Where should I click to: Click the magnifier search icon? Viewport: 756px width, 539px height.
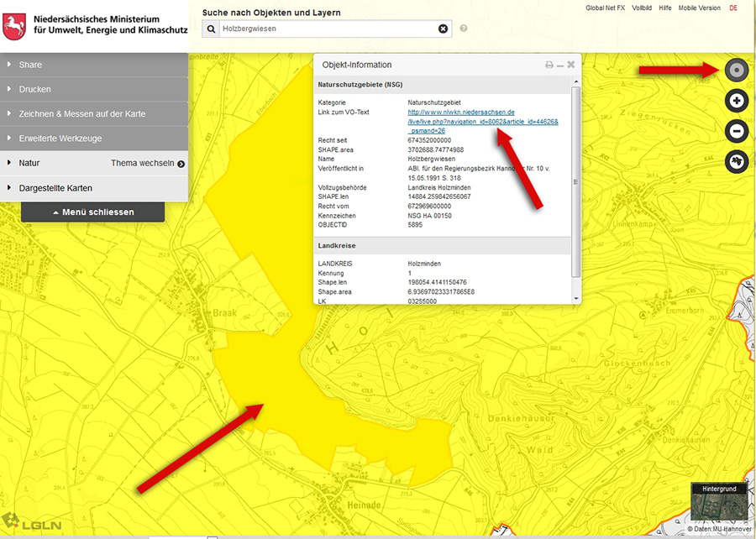pos(211,29)
